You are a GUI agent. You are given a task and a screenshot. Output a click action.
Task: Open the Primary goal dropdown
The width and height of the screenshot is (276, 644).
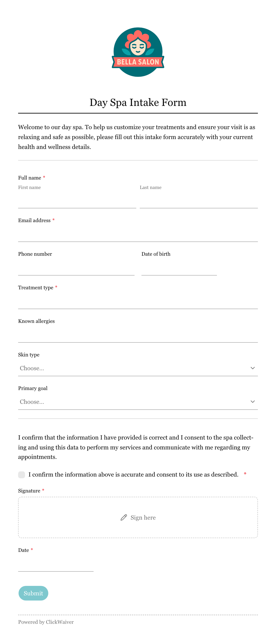pyautogui.click(x=138, y=401)
